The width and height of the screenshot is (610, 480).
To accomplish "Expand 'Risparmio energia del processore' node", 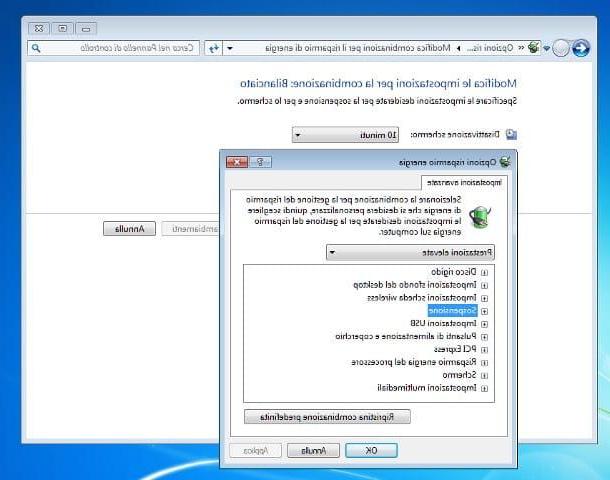I will [x=484, y=363].
